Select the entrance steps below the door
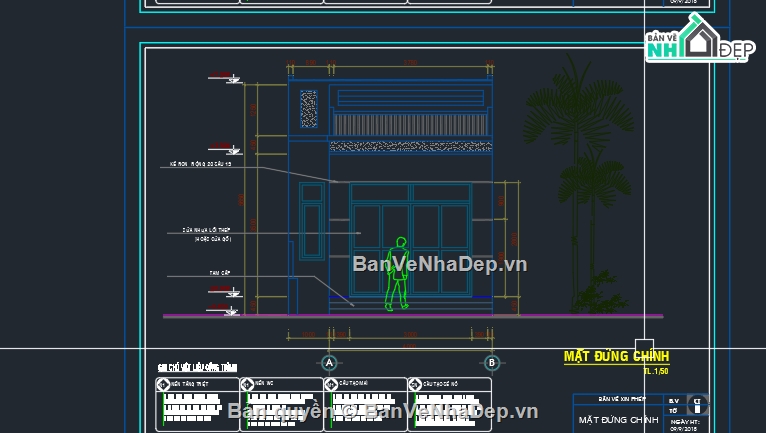This screenshot has height=433, width=766. 411,306
